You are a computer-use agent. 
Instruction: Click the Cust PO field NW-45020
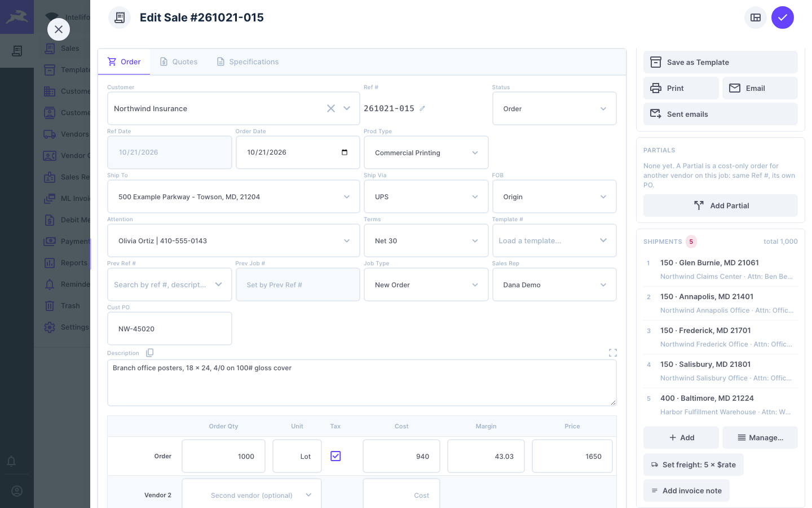pyautogui.click(x=170, y=329)
